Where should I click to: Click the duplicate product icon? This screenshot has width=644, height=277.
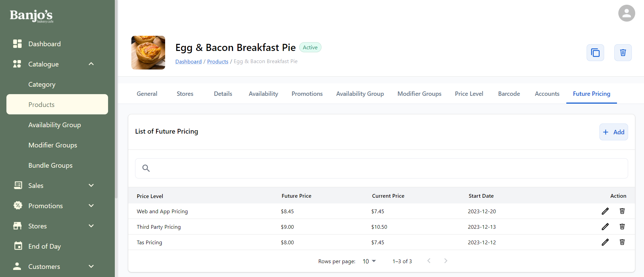(x=595, y=53)
